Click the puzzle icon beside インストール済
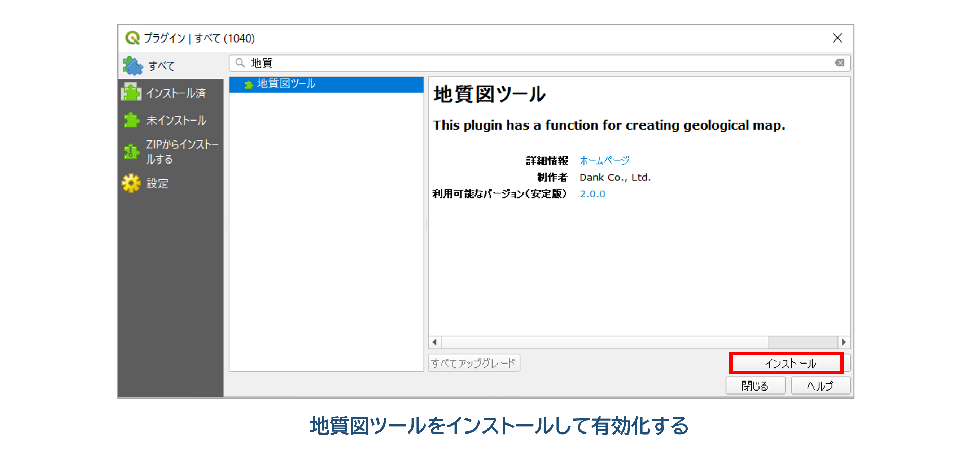The height and width of the screenshot is (457, 980). point(131,92)
